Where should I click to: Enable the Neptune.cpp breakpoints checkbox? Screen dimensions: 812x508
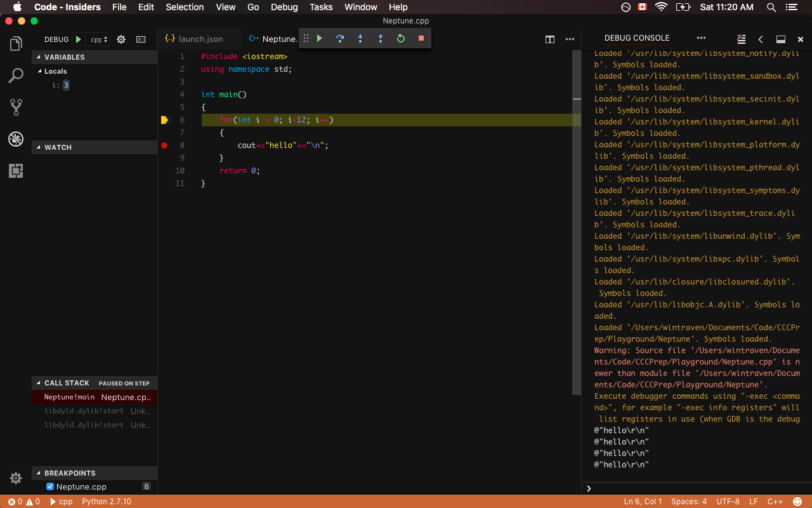[49, 486]
